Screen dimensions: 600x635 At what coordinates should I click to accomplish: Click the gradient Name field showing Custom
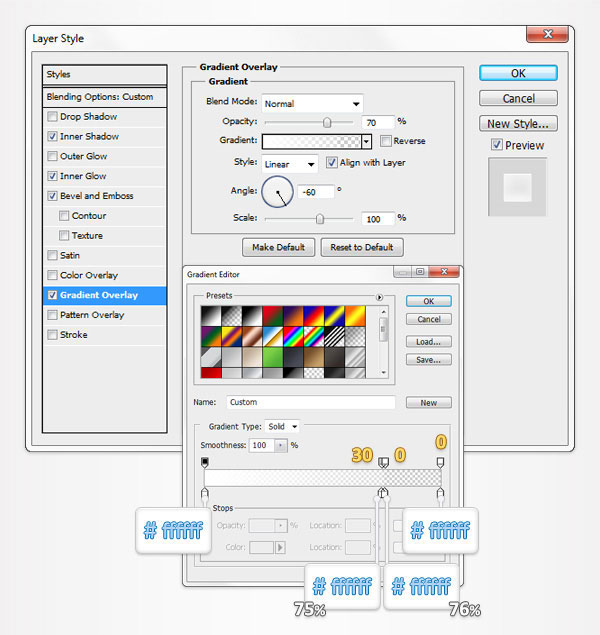point(311,402)
